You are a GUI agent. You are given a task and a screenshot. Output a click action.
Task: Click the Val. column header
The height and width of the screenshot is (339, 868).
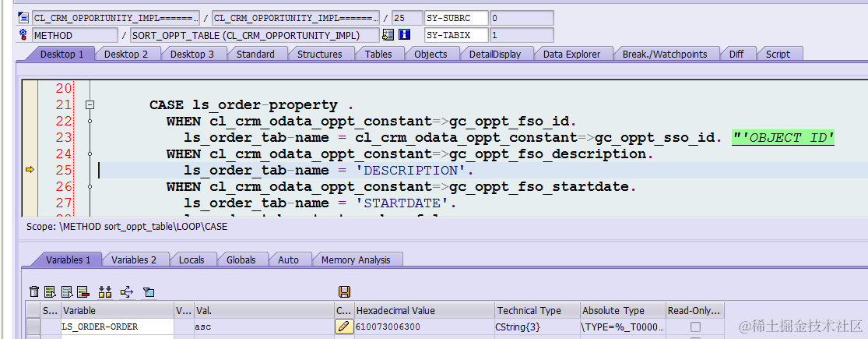(x=263, y=311)
